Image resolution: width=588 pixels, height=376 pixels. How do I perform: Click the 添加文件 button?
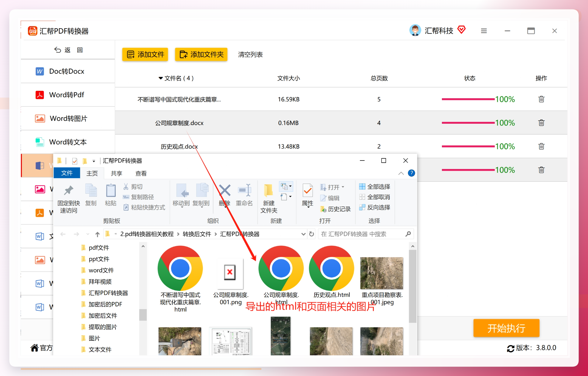pos(145,54)
